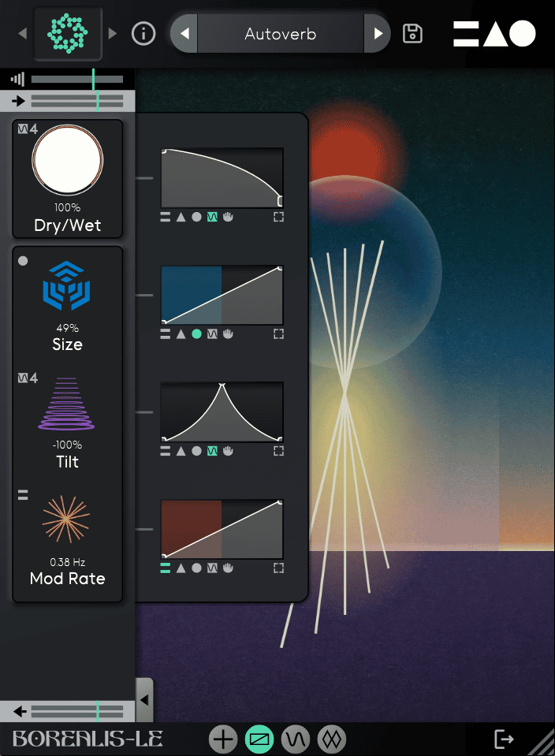Select bars source for Mod Rate curve
Image resolution: width=555 pixels, height=756 pixels.
pyautogui.click(x=166, y=568)
